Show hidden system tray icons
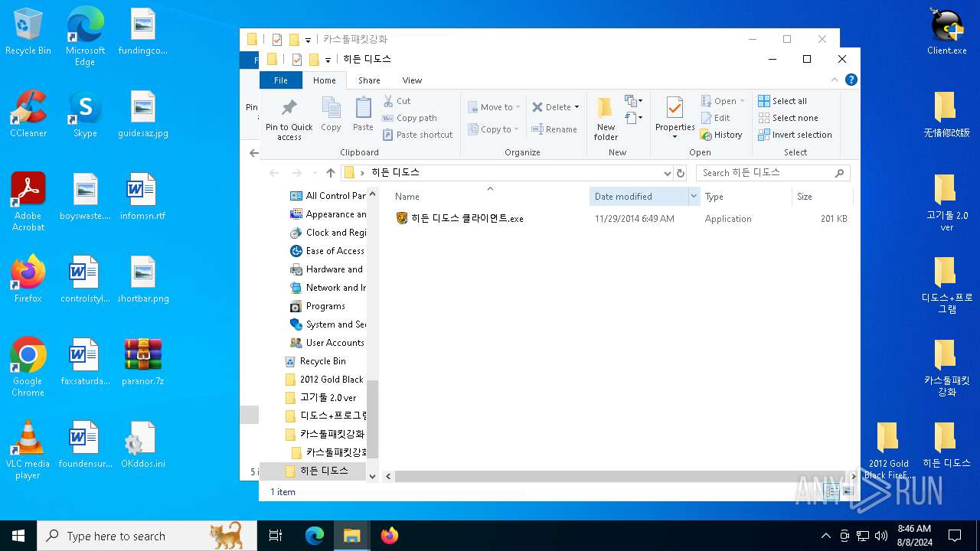The height and width of the screenshot is (551, 980). pos(825,536)
